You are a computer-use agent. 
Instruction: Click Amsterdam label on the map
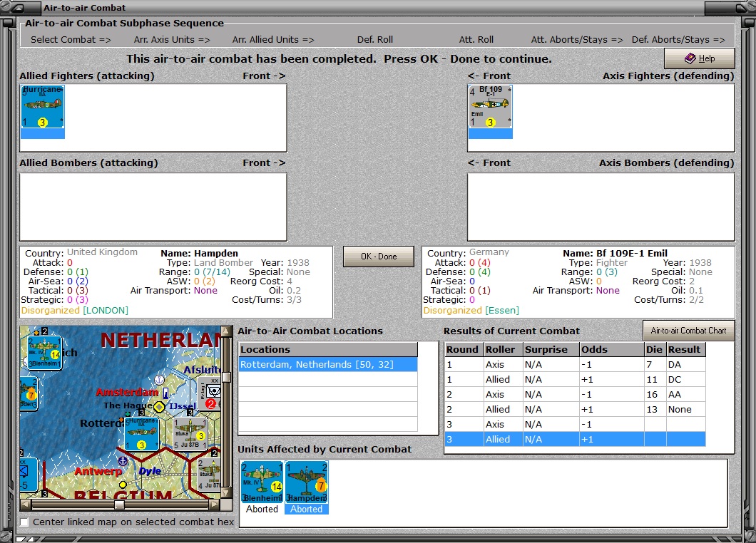tap(127, 392)
